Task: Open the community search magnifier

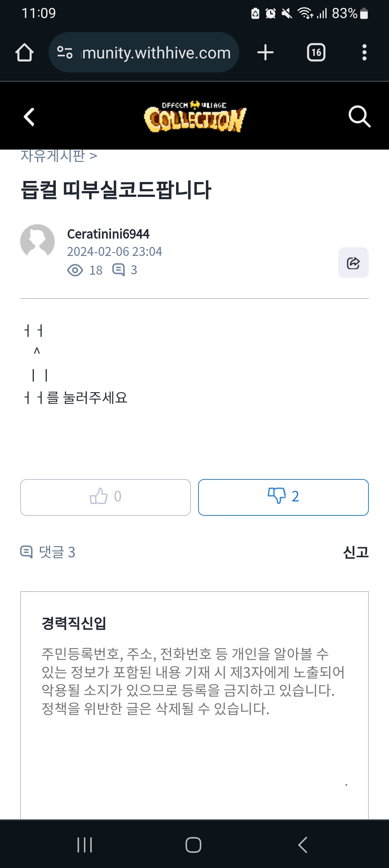Action: point(359,116)
